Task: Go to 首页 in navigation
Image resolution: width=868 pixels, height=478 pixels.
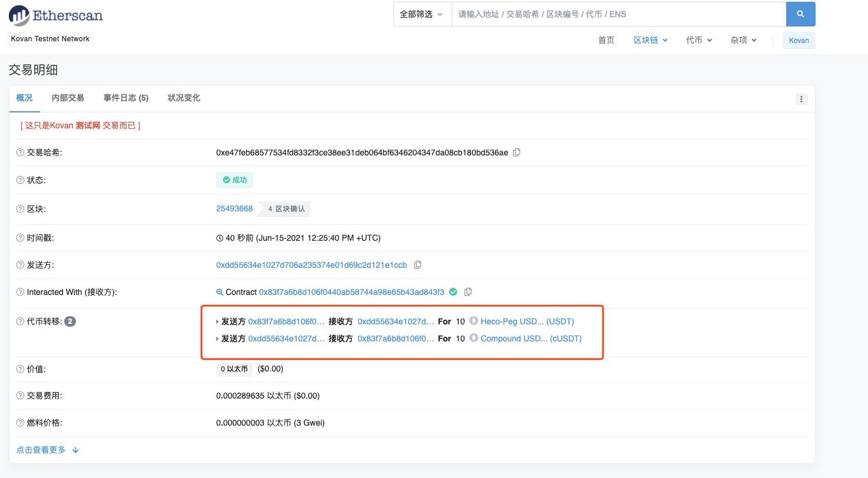Action: pyautogui.click(x=606, y=40)
